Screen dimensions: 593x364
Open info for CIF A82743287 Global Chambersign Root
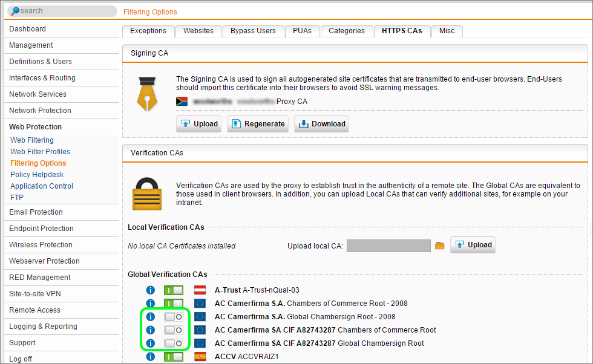coord(151,343)
